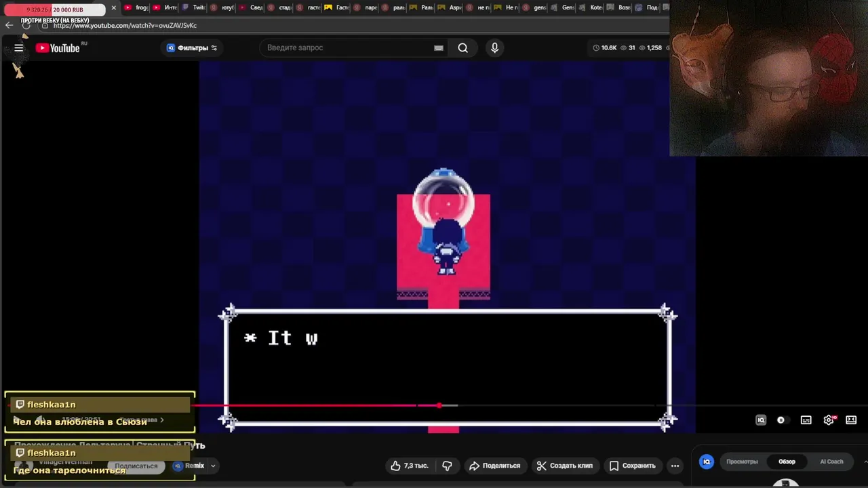The image size is (868, 488).
Task: Click the Поделиться share button
Action: click(x=495, y=466)
